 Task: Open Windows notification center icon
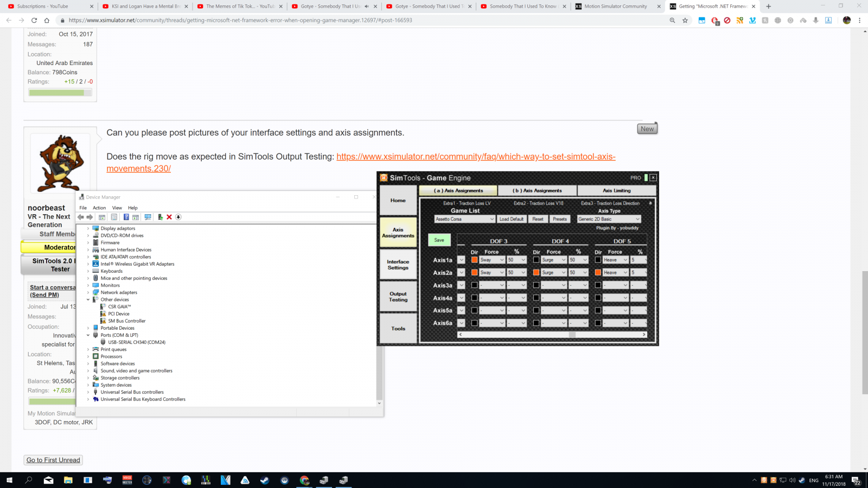856,480
